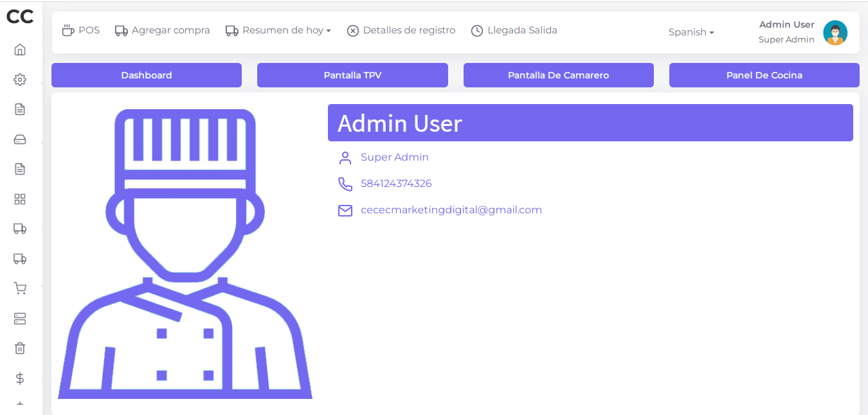Screen dimensions: 868x415
Task: Expand the Resumen de hoy dropdown
Action: (x=278, y=30)
